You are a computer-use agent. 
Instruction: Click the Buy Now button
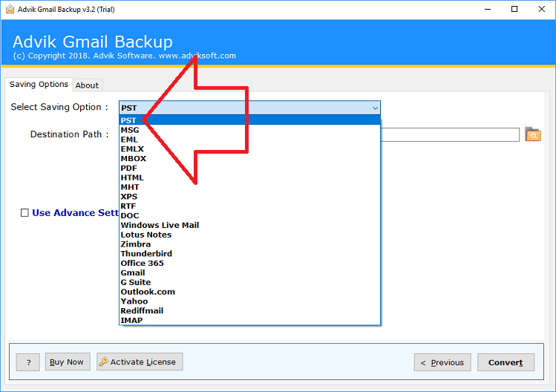tap(68, 362)
